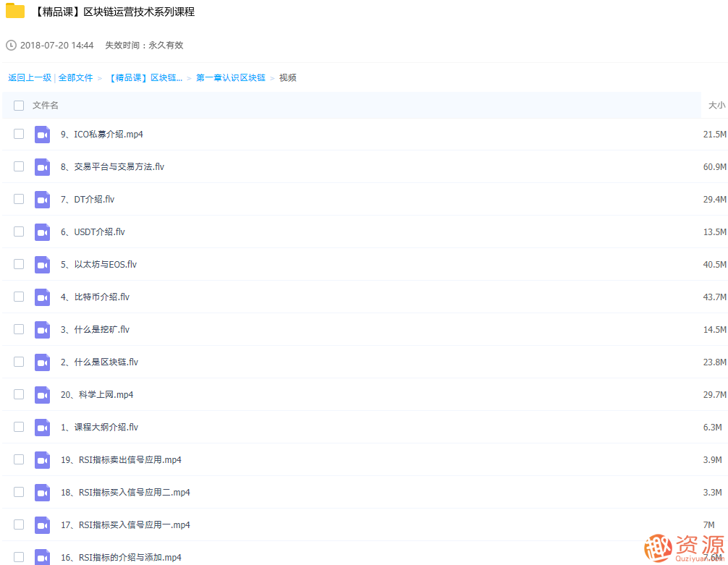
Task: Open the 【精品课】区块链... breadcrumb link
Action: pyautogui.click(x=145, y=77)
